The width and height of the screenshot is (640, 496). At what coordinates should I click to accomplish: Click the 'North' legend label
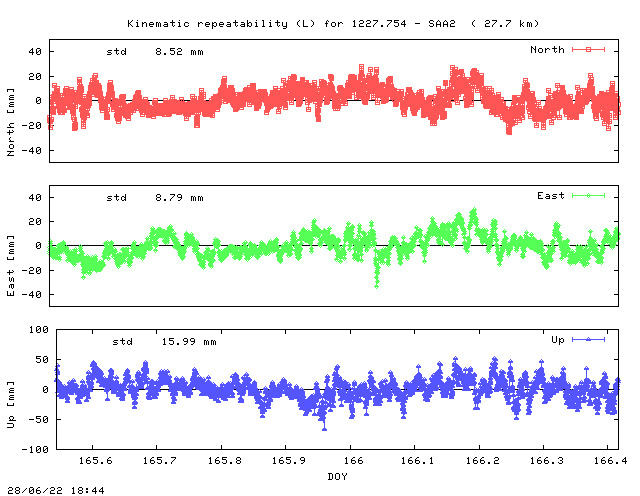(547, 49)
